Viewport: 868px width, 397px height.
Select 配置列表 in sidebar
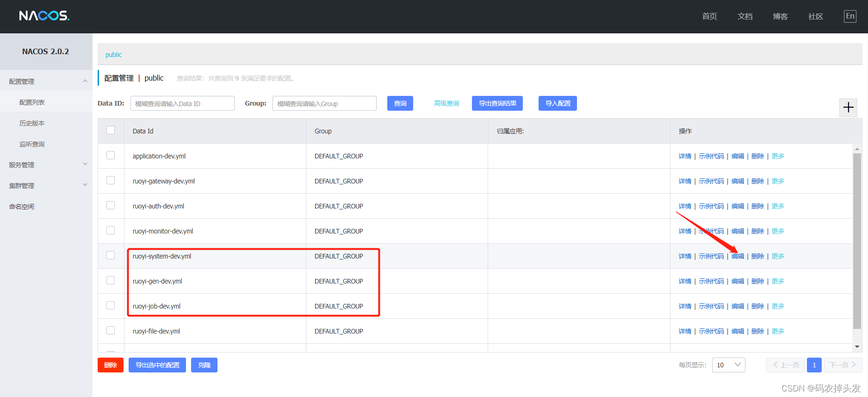[46, 102]
